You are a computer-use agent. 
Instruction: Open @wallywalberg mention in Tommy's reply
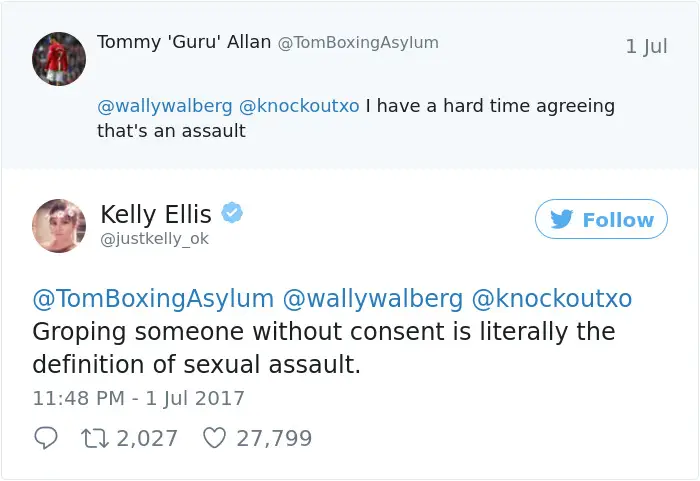pos(165,106)
